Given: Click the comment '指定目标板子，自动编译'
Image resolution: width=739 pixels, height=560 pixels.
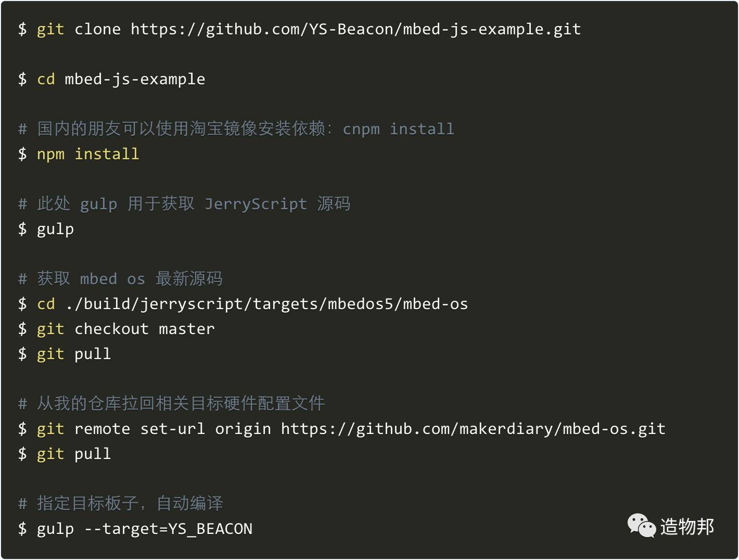Looking at the screenshot, I should (121, 503).
